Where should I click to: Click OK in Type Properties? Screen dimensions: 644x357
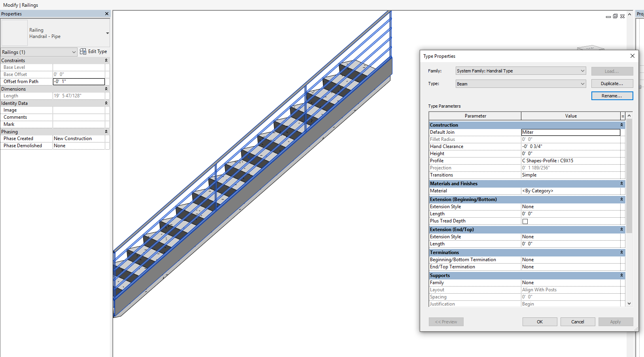pyautogui.click(x=540, y=322)
